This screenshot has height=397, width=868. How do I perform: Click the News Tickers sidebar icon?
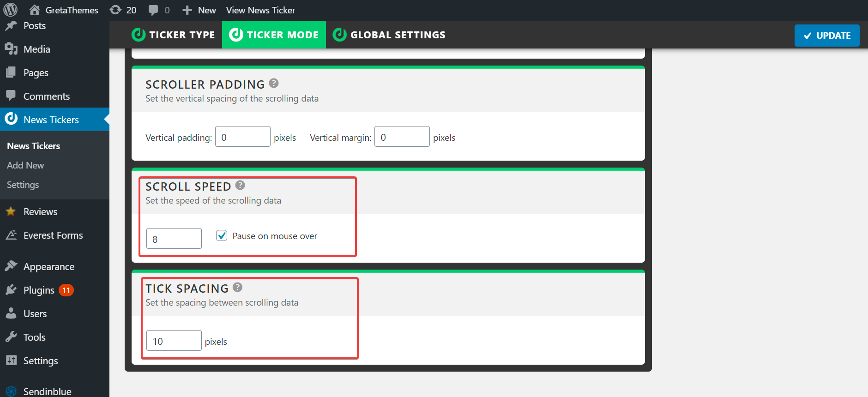[11, 119]
